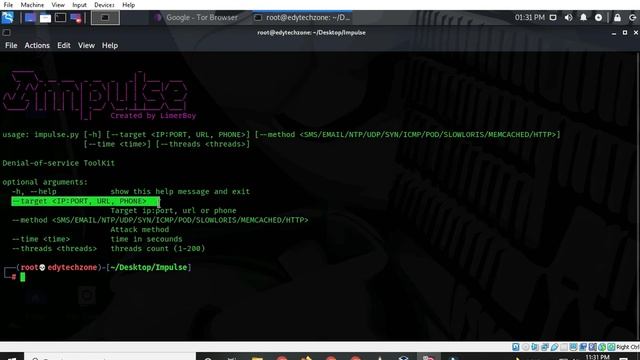
Task: Open the VirtualBox File menu
Action: click(8, 5)
